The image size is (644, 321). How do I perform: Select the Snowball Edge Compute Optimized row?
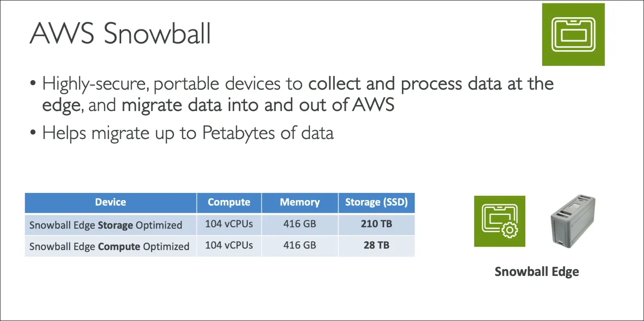point(109,246)
